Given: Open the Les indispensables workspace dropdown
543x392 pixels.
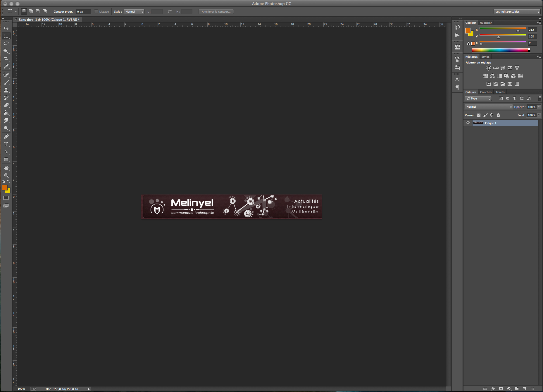Looking at the screenshot, I should point(517,12).
